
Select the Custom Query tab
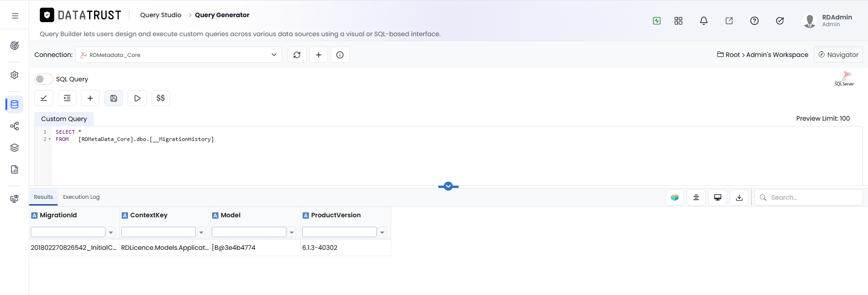tap(64, 119)
